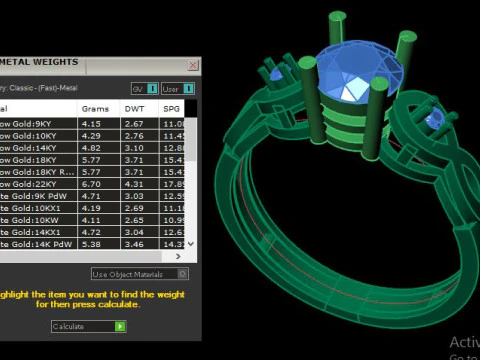Screen dimensions: 480x360
Task: Click the green Calculate arrow icon
Action: [x=120, y=326]
